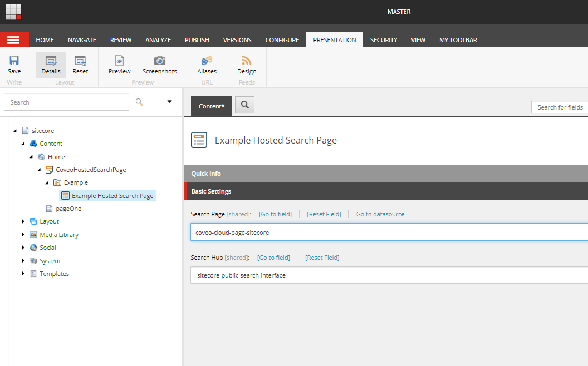Click the Screenshots camera icon
Image resolution: width=588 pixels, height=366 pixels.
tap(159, 63)
